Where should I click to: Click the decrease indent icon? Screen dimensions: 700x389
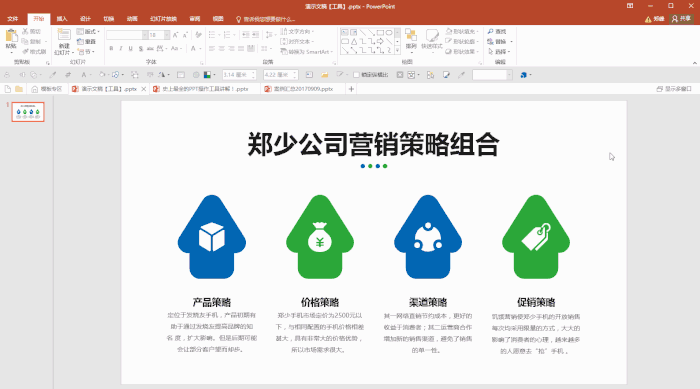click(246, 35)
